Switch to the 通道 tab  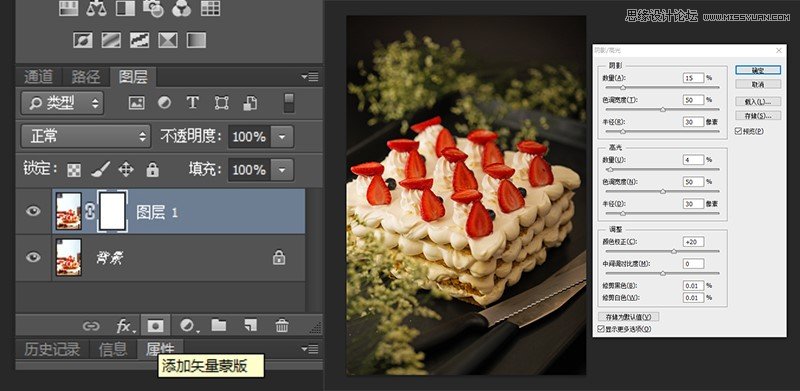tap(39, 77)
